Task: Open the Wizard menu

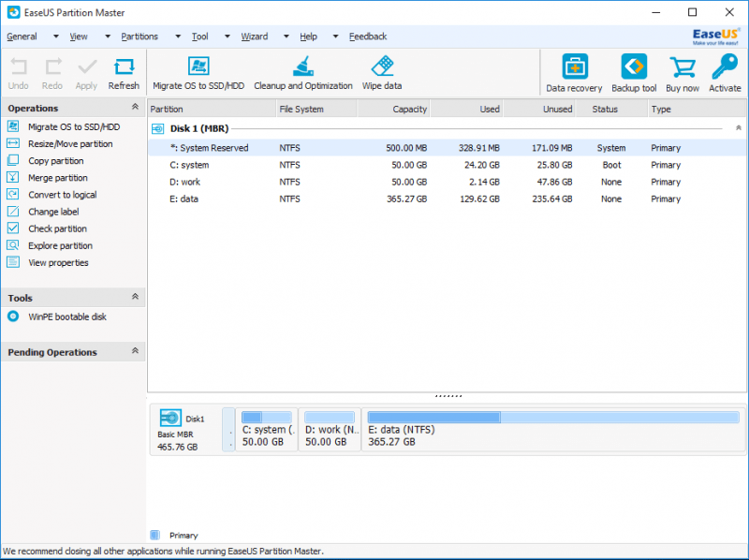Action: (254, 37)
